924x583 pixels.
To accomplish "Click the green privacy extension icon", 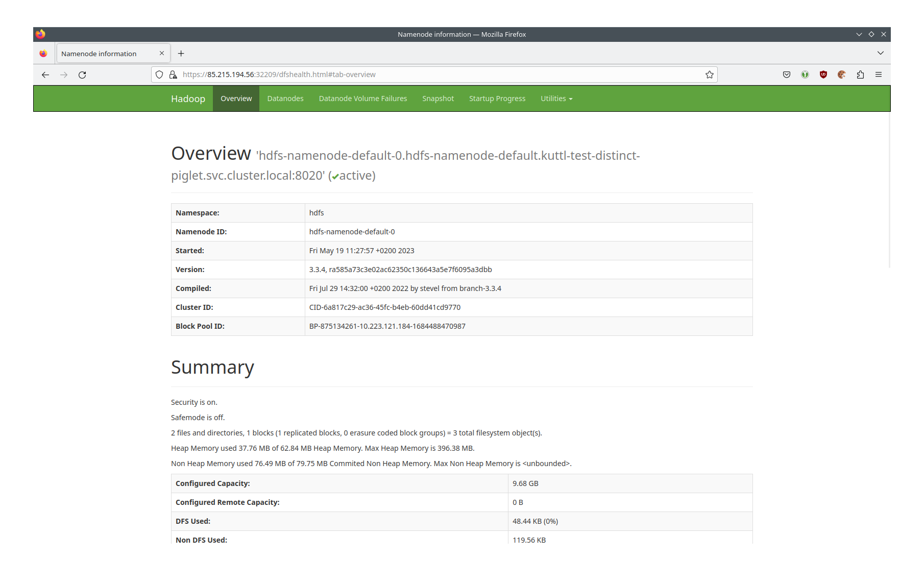I will point(805,74).
